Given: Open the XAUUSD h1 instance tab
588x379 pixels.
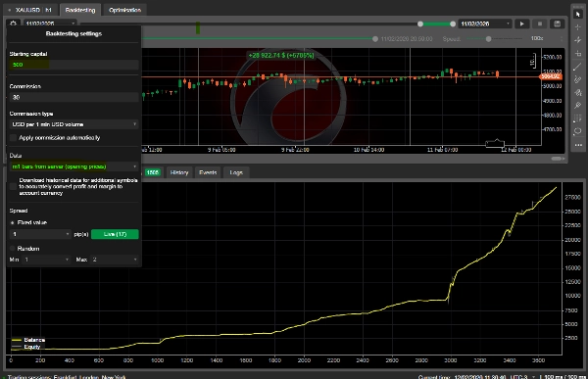Looking at the screenshot, I should 30,10.
